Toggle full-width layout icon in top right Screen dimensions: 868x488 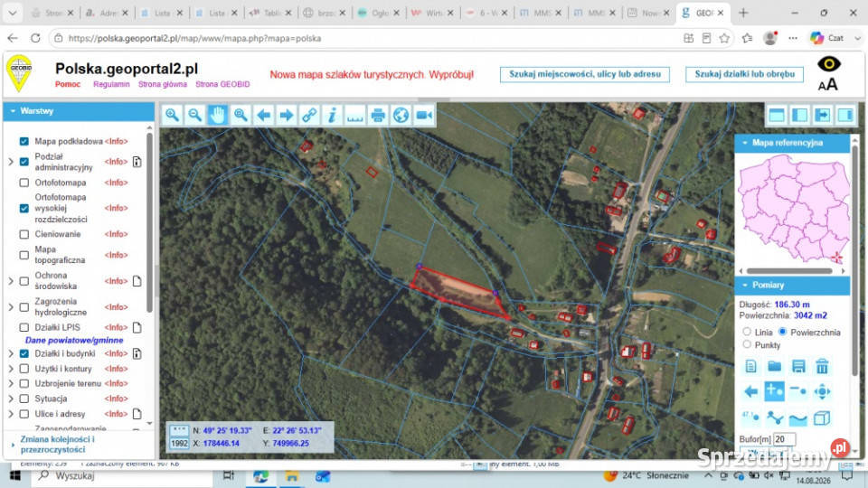click(x=777, y=115)
